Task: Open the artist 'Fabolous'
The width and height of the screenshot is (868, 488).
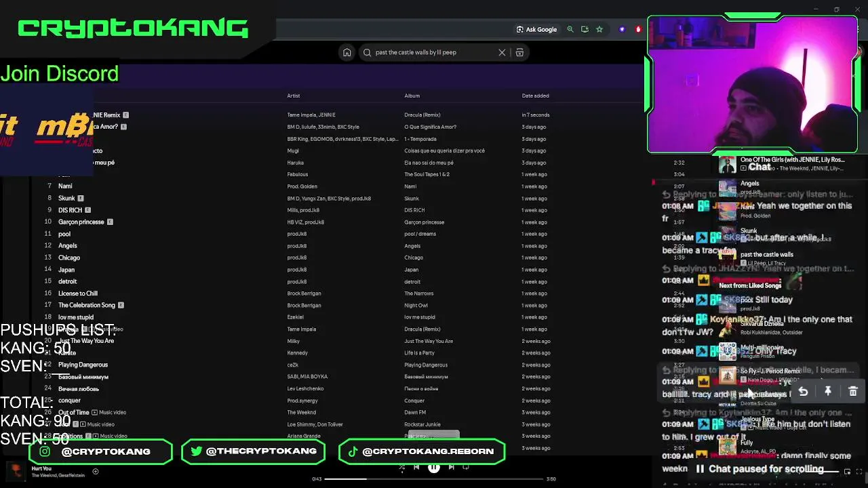Action: coord(298,174)
